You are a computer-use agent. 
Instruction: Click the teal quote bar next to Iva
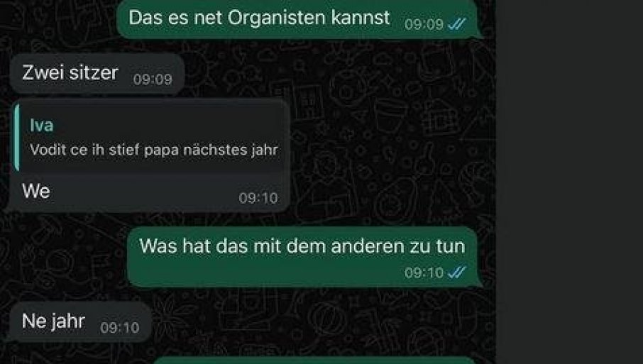(16, 138)
